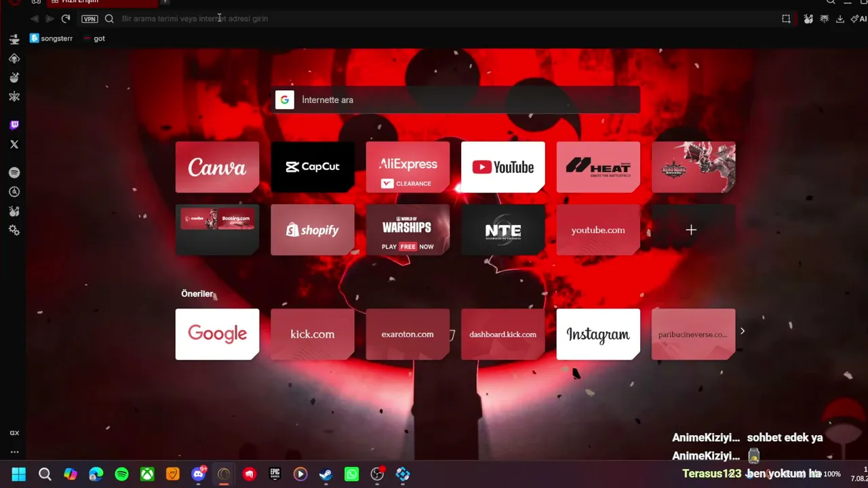Take a snapshot with the capture icon

point(786,19)
